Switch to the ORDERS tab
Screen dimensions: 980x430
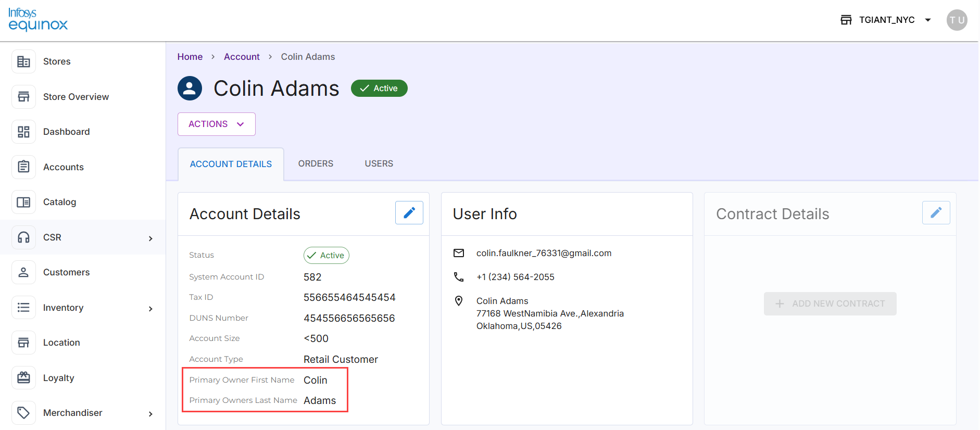[316, 163]
